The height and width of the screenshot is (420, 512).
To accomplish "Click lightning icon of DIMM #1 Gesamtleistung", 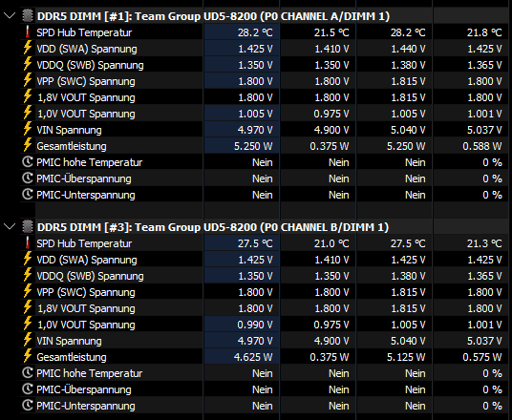I will click(x=28, y=145).
